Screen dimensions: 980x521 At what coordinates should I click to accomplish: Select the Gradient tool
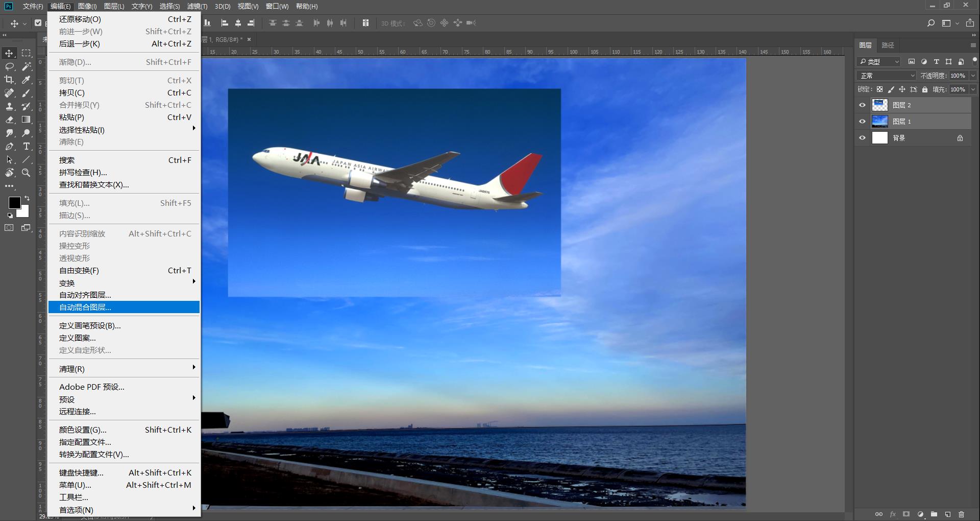click(26, 120)
